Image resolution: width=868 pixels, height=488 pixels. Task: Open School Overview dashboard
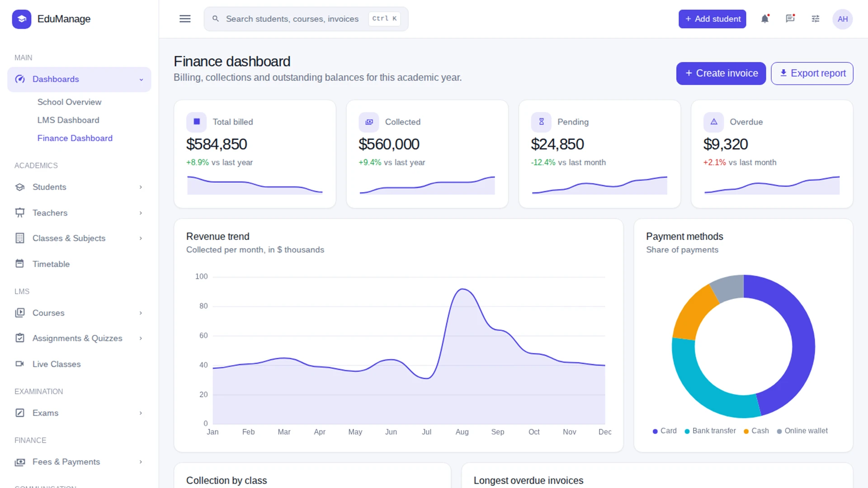coord(69,102)
